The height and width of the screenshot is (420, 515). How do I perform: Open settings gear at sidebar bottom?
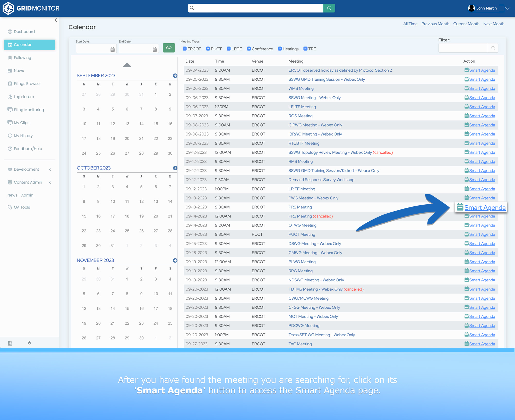[x=10, y=343]
